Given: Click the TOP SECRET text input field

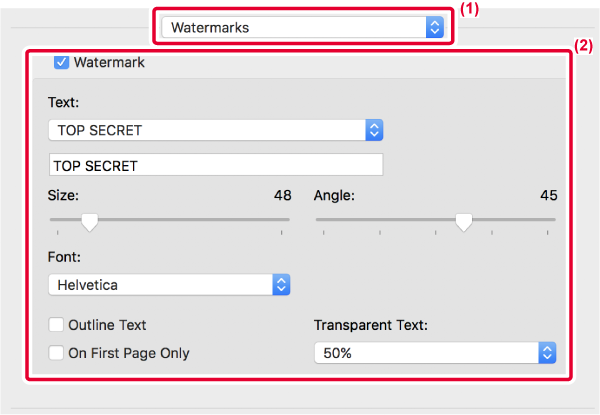Looking at the screenshot, I should (x=215, y=165).
